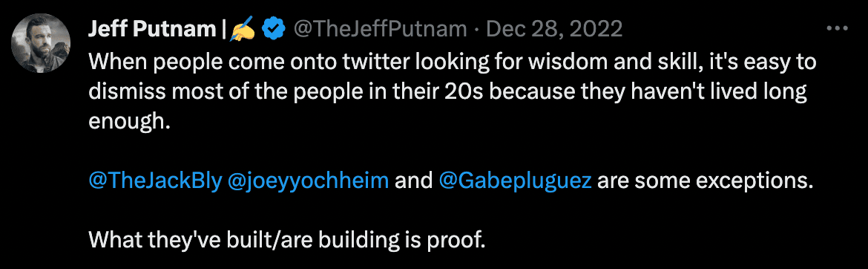Click the word "enough." in the tweet
The height and width of the screenshot is (269, 868).
coord(128,122)
